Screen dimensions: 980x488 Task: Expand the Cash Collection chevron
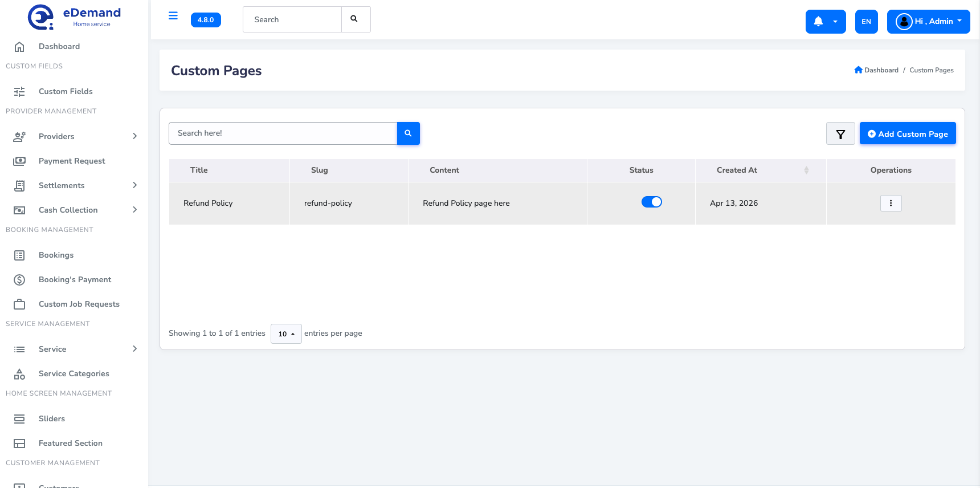tap(135, 210)
